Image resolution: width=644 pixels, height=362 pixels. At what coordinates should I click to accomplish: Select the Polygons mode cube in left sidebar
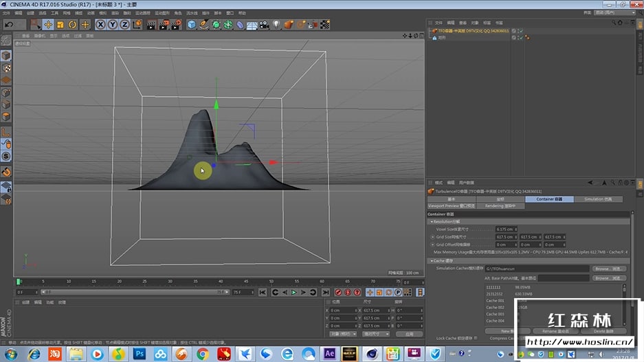(6, 117)
